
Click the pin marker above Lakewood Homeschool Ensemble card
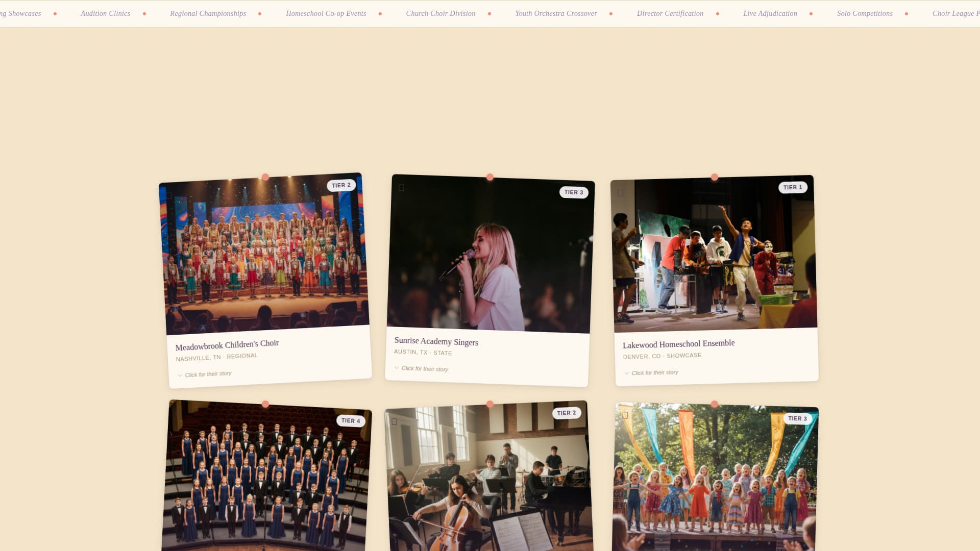point(714,177)
